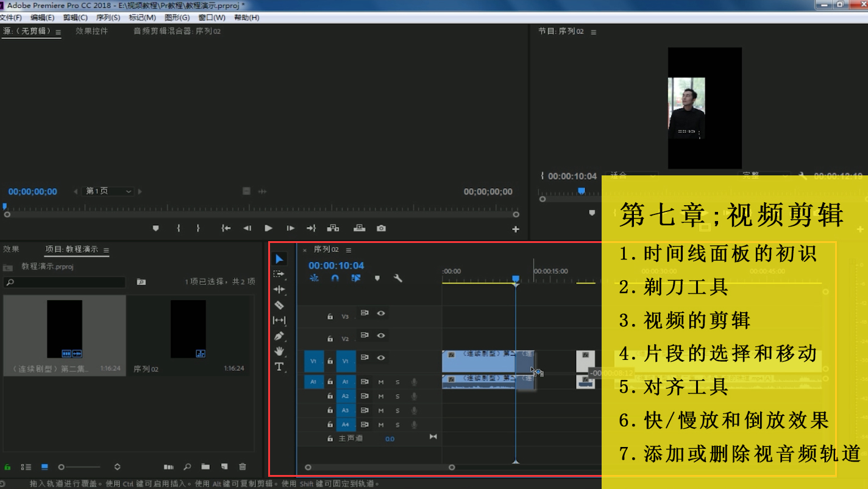Select the Razor tool

(x=279, y=305)
